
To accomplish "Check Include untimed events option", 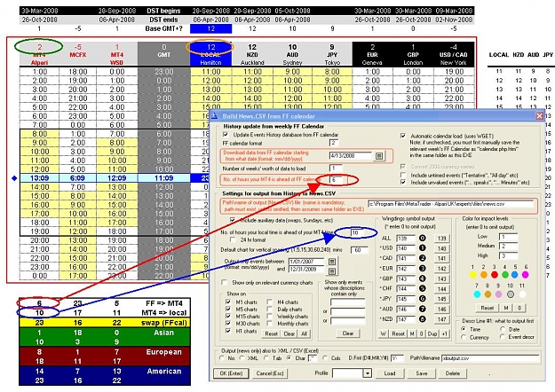I will point(403,175).
